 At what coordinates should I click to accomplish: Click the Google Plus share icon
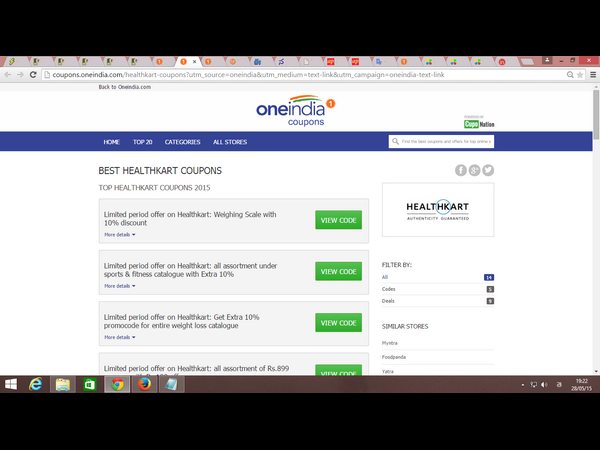475,170
